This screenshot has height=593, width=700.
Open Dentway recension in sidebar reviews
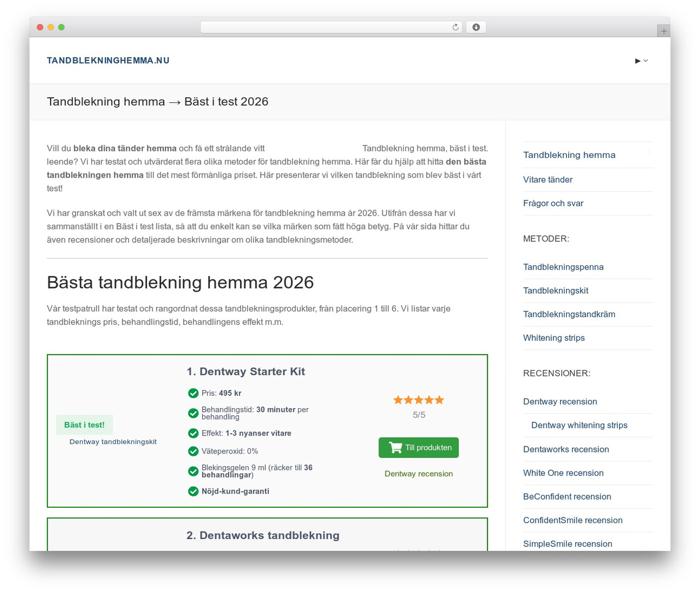[560, 402]
